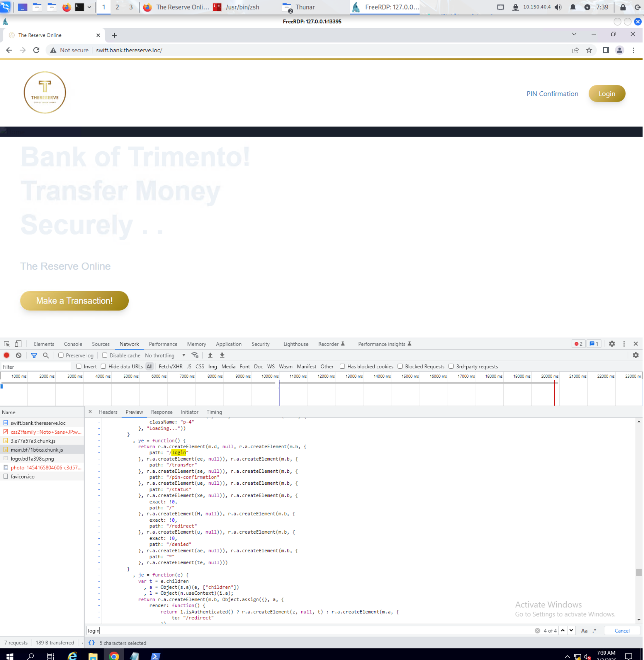This screenshot has height=660, width=644.
Task: Click the network filter funnel icon
Action: [x=34, y=355]
